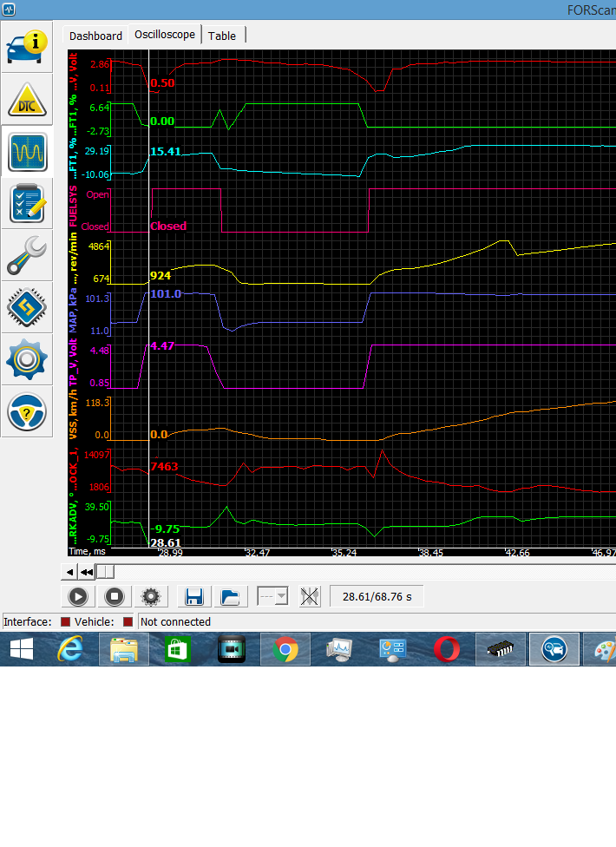Stop recording with the stop button
Image resolution: width=616 pixels, height=847 pixels.
coord(115,596)
